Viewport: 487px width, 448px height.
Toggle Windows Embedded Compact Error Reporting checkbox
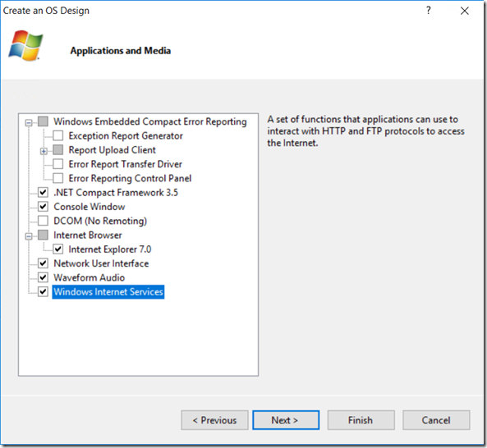(43, 121)
